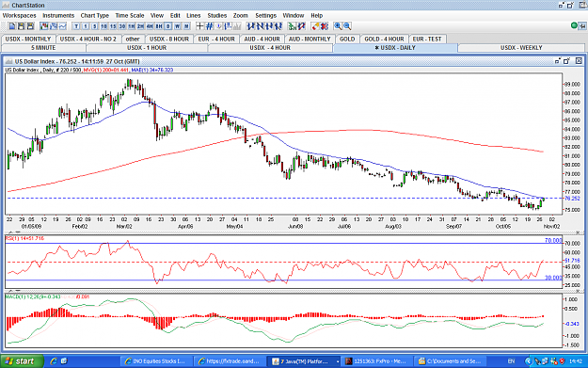Click the red X delete icon

coord(325,26)
